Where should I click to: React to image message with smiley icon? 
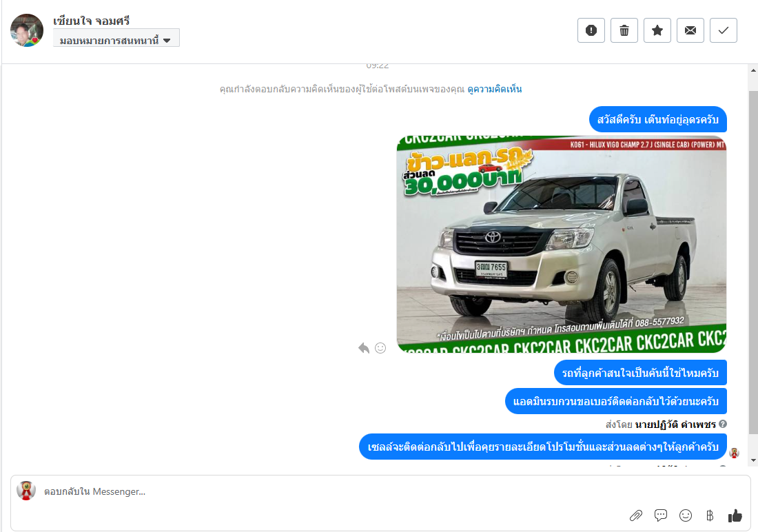380,348
